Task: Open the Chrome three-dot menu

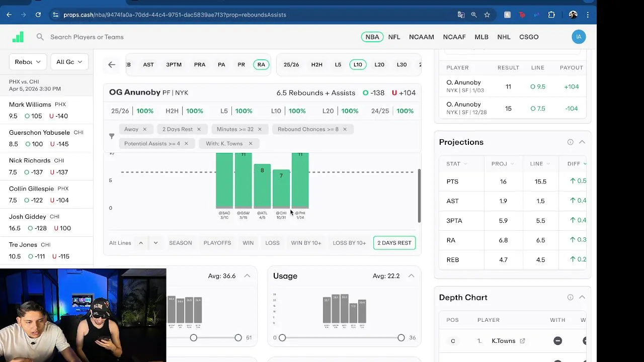Action: [588, 15]
